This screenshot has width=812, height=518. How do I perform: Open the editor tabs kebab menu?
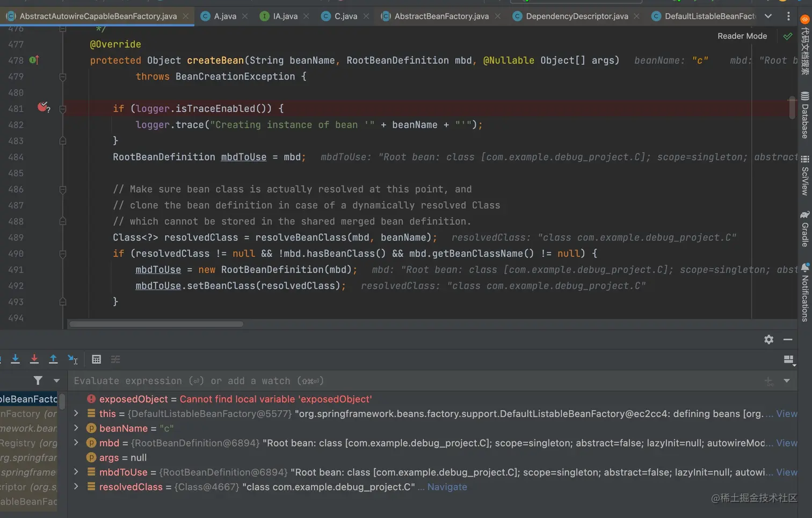tap(788, 16)
